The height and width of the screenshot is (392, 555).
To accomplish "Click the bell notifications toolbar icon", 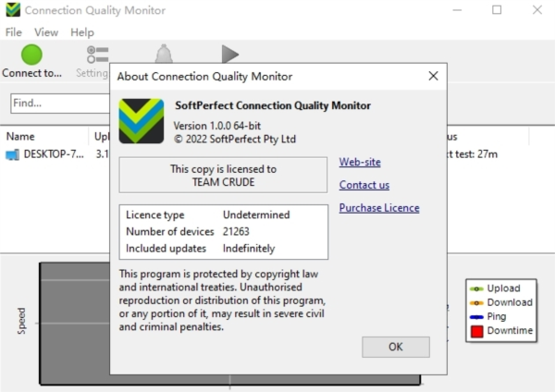I will coord(164,54).
